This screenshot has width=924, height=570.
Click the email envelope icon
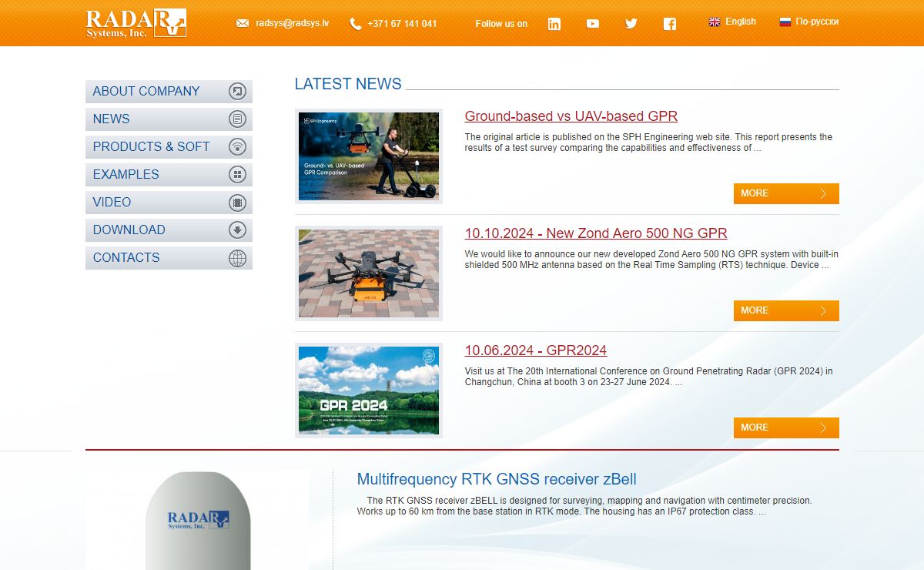(243, 23)
